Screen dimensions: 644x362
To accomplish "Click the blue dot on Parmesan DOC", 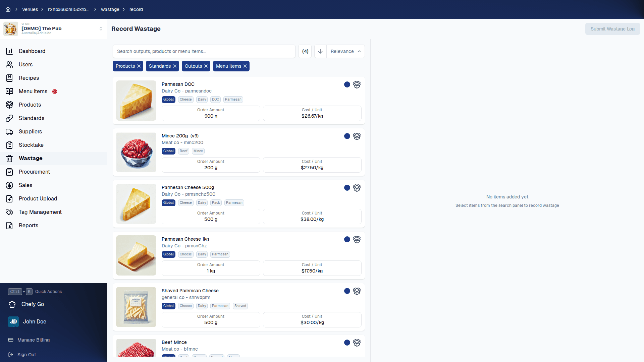I will (x=347, y=84).
